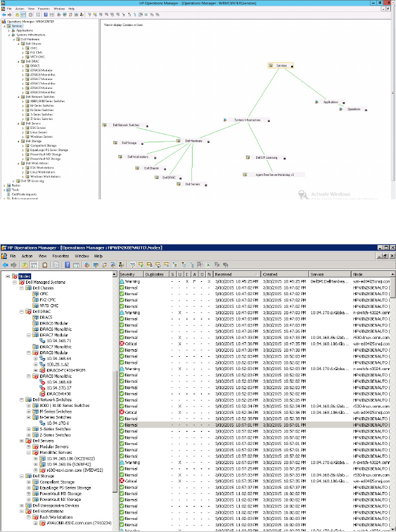
Task: Toggle console tree icon in Nodes window toolbar
Action: coord(34,265)
